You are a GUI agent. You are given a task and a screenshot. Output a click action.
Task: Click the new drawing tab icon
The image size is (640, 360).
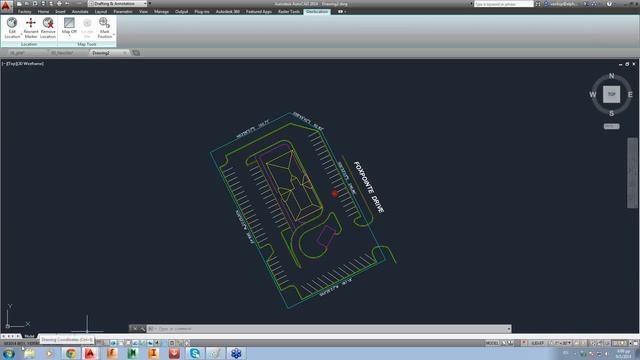(x=136, y=53)
